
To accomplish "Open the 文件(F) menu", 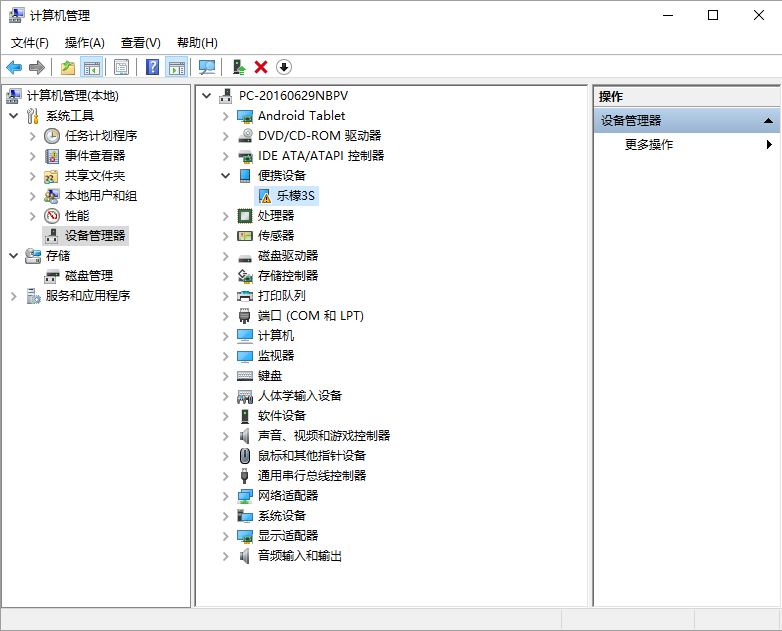I will [x=30, y=43].
